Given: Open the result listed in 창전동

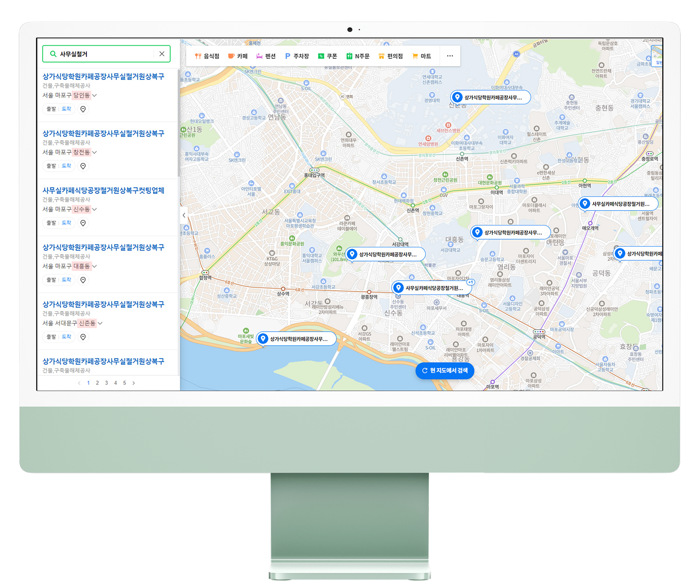Looking at the screenshot, I should [x=103, y=134].
